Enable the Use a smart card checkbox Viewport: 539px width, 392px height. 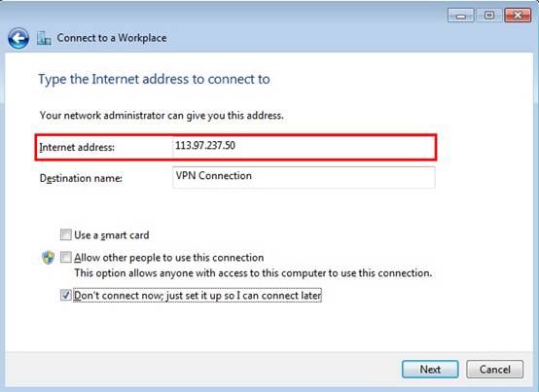tap(65, 234)
